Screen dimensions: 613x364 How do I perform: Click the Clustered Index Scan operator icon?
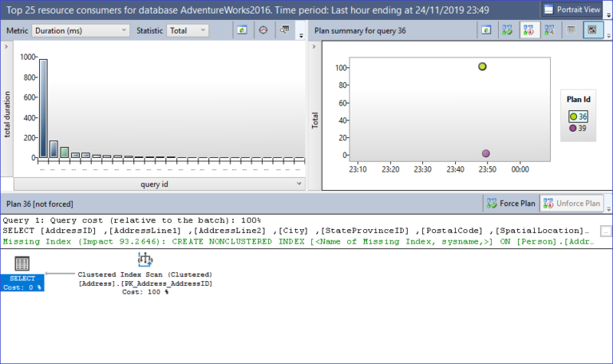pyautogui.click(x=145, y=259)
